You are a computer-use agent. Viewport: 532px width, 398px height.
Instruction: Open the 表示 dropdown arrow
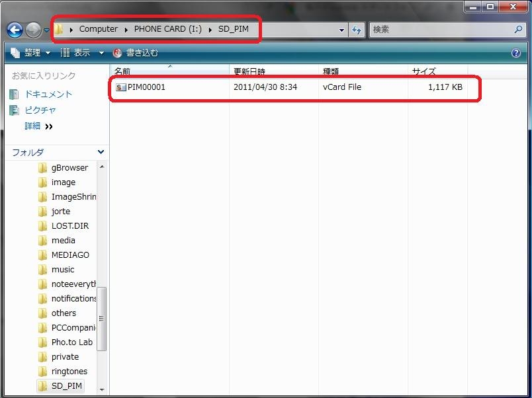101,53
